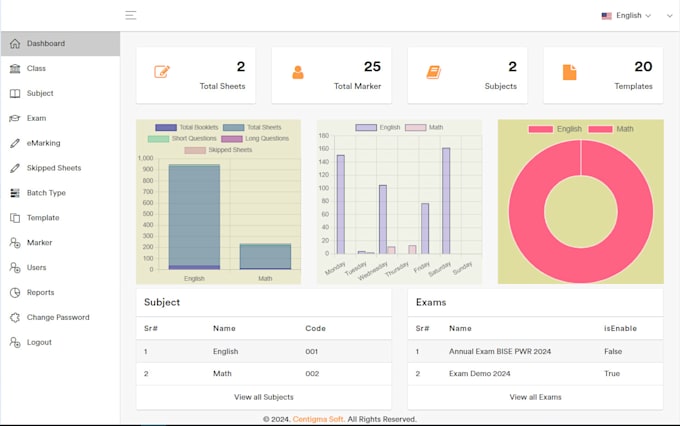
Task: Click the Dashboard home icon in sidebar
Action: [15, 43]
